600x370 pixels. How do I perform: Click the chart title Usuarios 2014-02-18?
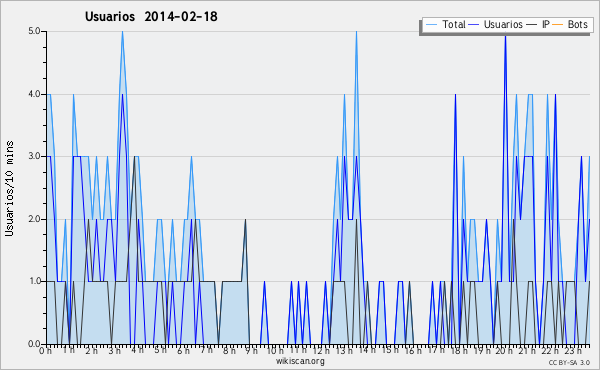[151, 16]
